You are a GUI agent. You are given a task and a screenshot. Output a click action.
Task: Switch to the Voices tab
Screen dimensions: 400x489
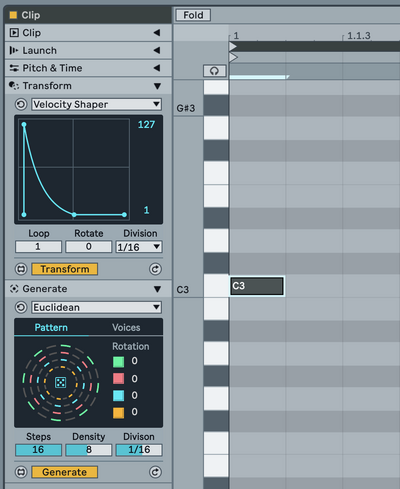[126, 327]
